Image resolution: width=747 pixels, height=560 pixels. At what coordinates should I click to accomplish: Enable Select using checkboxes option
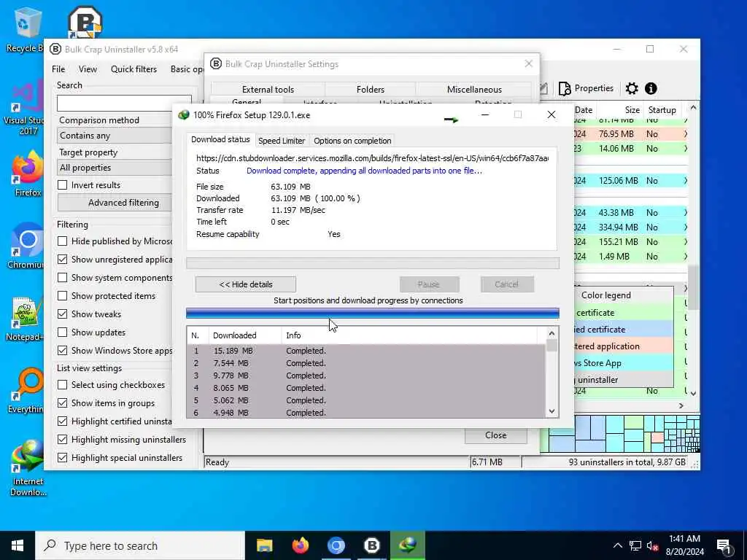63,385
